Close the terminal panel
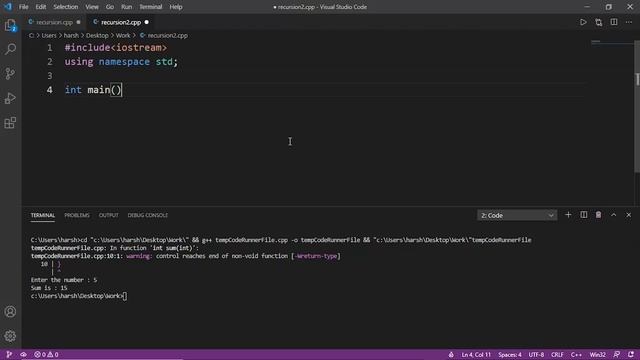 tap(629, 215)
